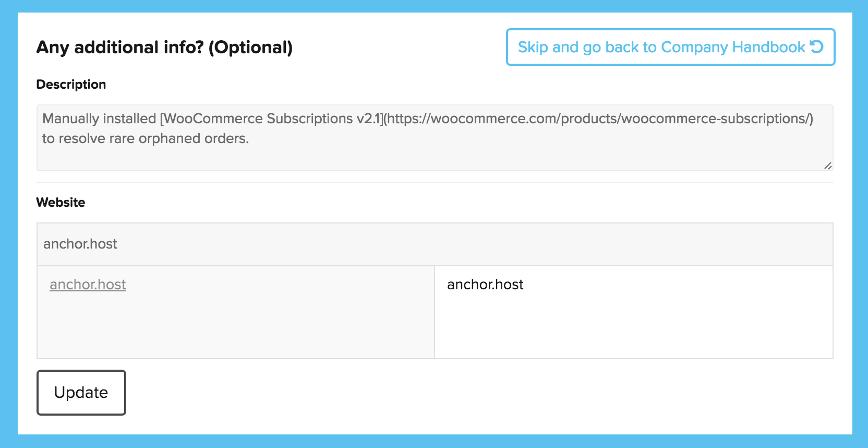Click "Manually installed" at description start

click(x=99, y=119)
